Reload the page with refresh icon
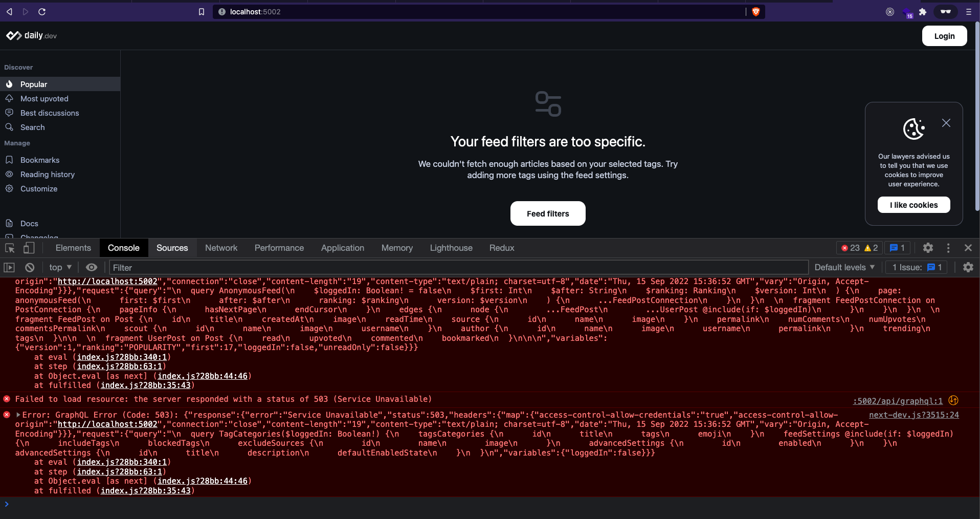 [42, 12]
